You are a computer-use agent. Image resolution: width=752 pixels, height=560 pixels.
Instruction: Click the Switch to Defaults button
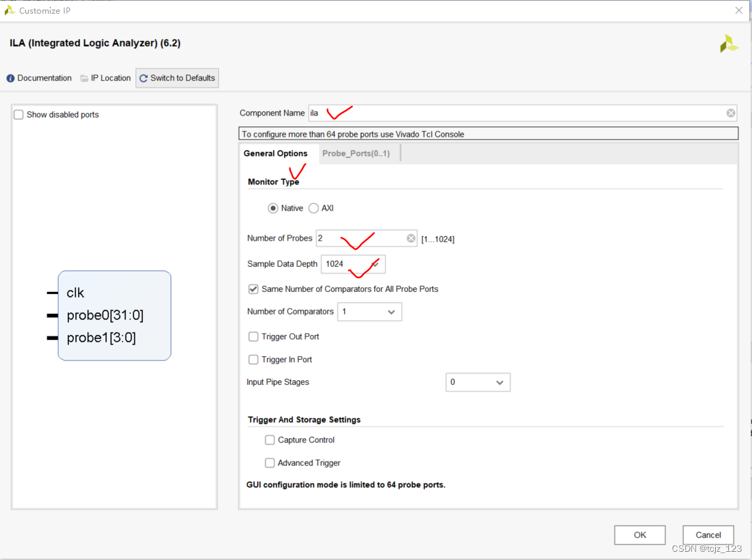tap(177, 78)
